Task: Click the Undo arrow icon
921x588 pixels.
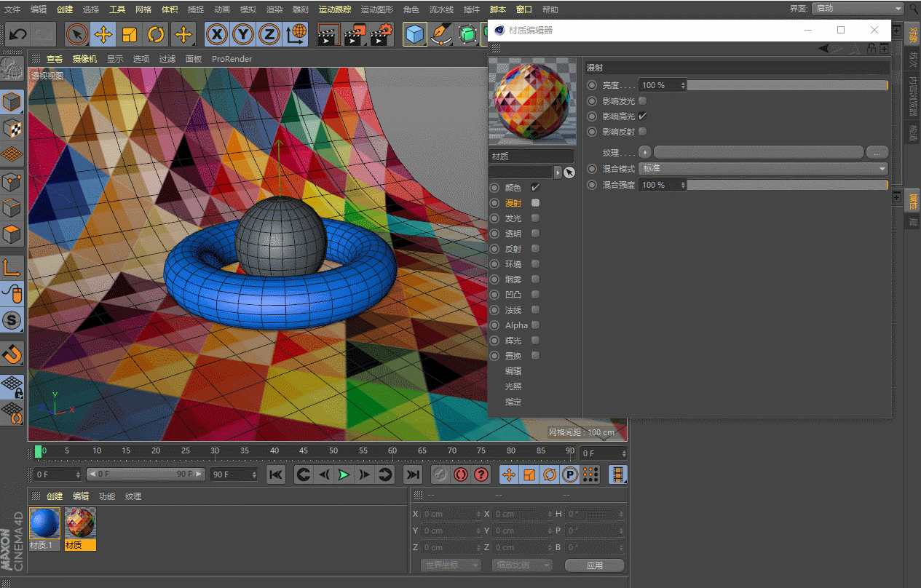Action: [x=17, y=34]
